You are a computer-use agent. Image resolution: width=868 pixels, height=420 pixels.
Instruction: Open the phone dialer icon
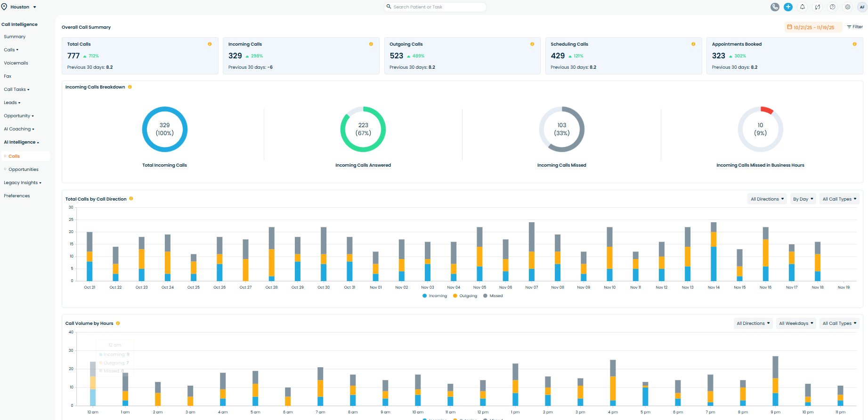coord(775,7)
